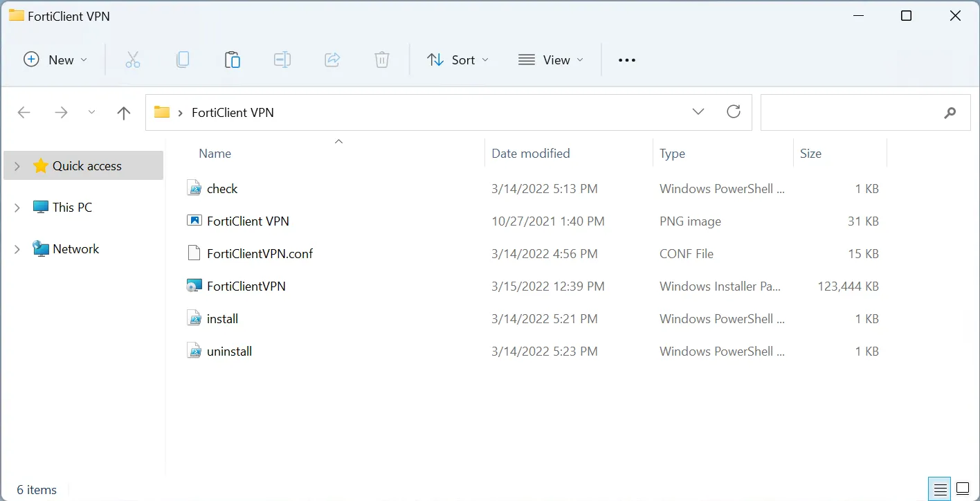Click breadcrumb chevron before FortiClient VPN
The height and width of the screenshot is (501, 980).
coord(181,112)
